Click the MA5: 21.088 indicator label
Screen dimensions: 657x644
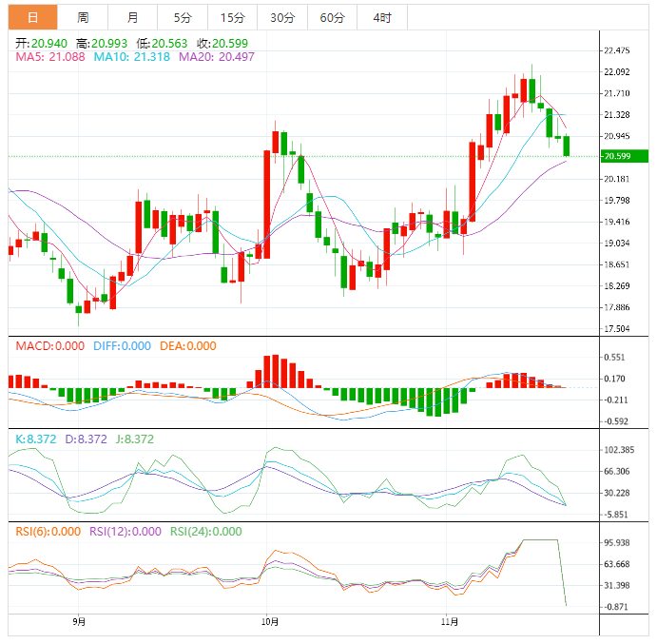pos(50,57)
